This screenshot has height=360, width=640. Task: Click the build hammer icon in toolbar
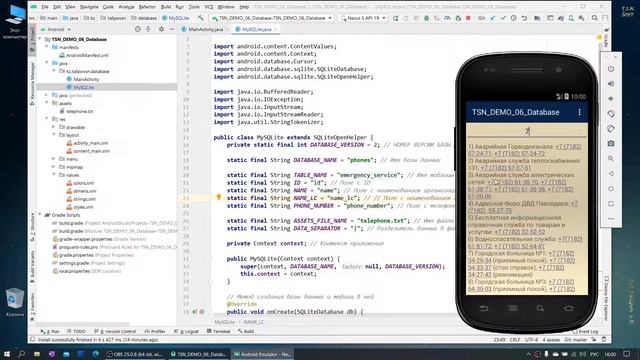(x=200, y=18)
